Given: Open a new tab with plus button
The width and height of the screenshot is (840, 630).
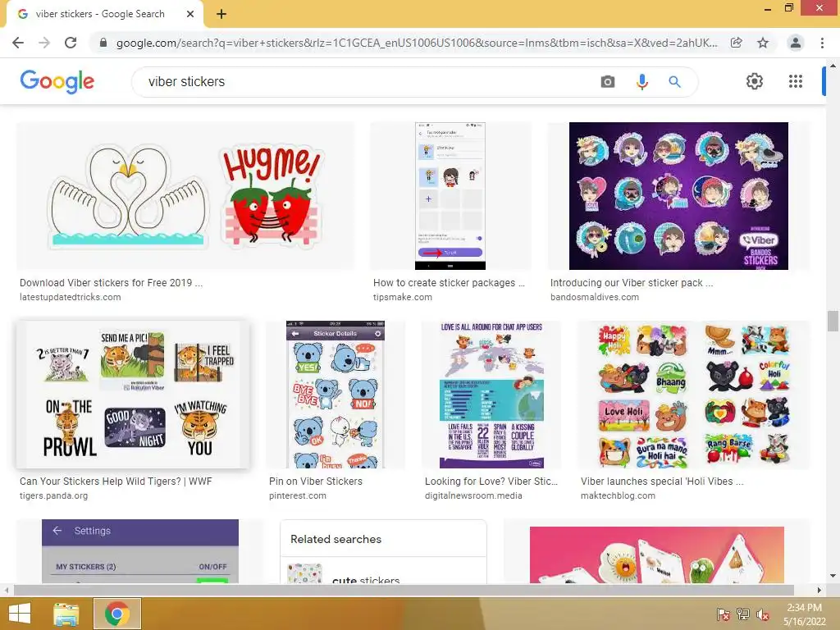Looking at the screenshot, I should (221, 14).
